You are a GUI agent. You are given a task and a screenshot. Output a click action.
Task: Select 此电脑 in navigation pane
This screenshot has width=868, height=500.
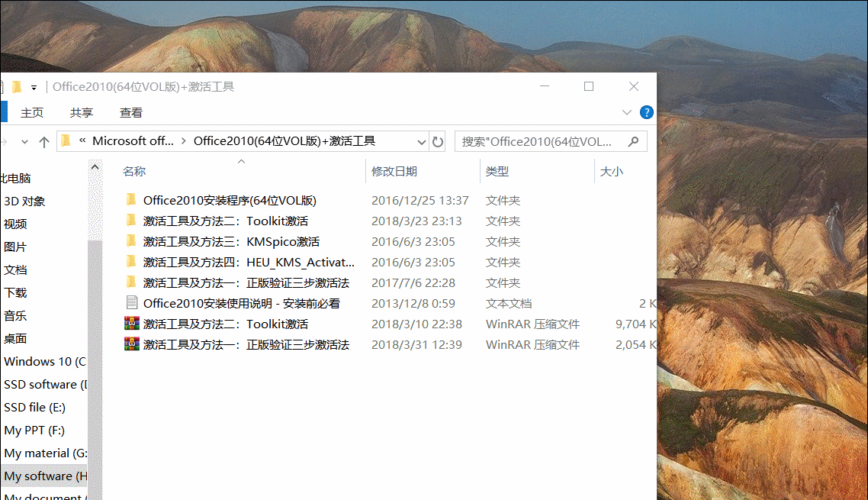[15, 178]
